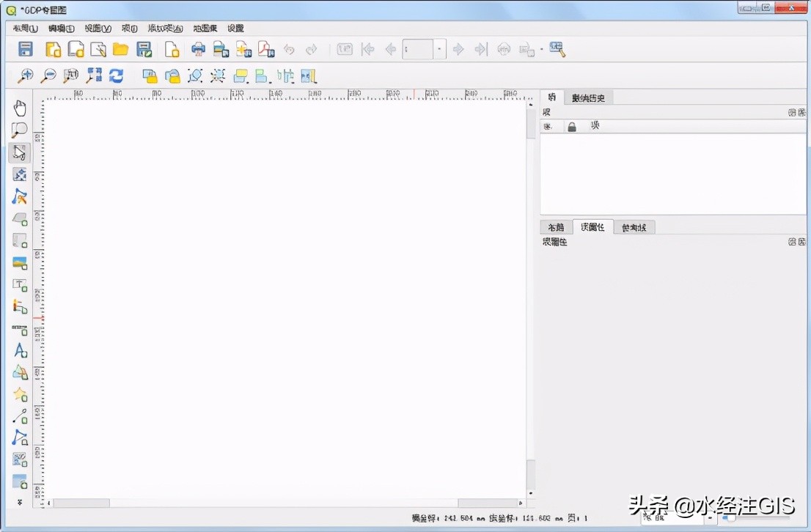Add items from template folder icon
The width and height of the screenshot is (811, 532).
120,49
